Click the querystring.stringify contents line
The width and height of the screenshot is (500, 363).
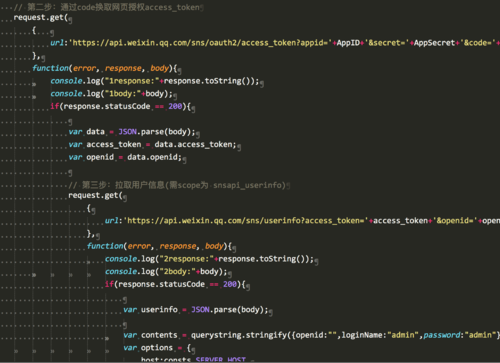[311, 335]
